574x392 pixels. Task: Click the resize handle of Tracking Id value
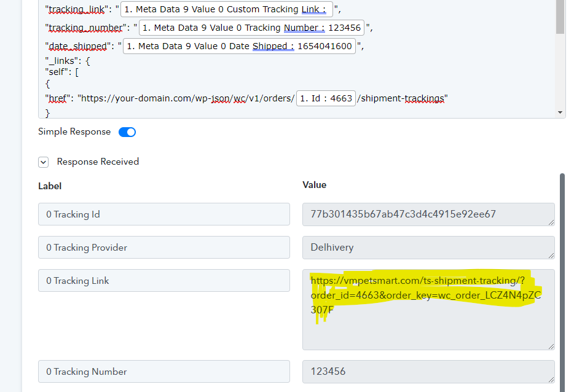tap(551, 222)
